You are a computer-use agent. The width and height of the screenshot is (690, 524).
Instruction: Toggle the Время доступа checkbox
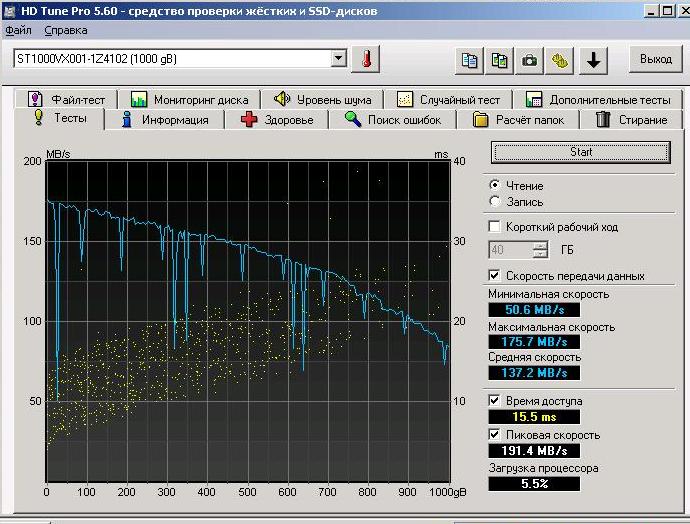[x=495, y=400]
